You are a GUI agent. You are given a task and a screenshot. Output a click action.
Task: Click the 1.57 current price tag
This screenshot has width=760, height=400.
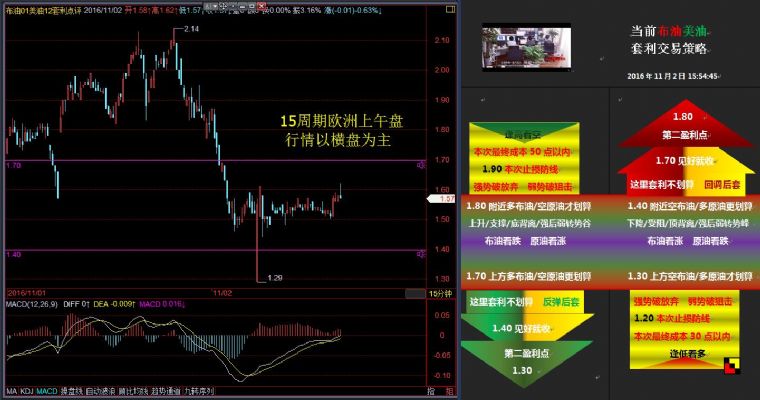[447, 198]
